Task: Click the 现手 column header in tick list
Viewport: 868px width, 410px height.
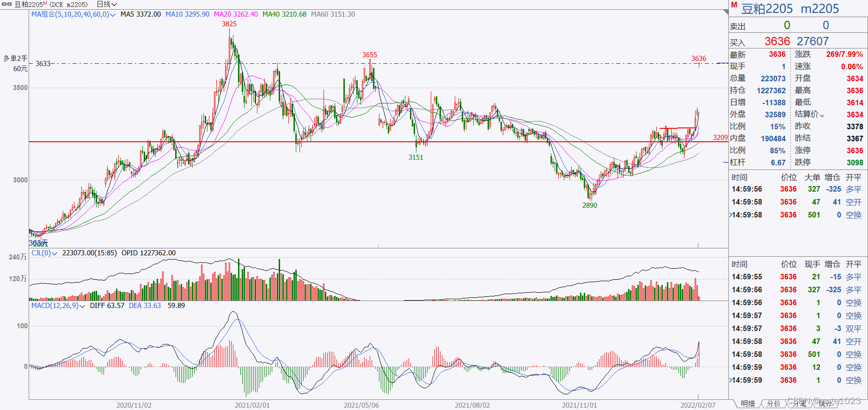Action: pos(812,264)
